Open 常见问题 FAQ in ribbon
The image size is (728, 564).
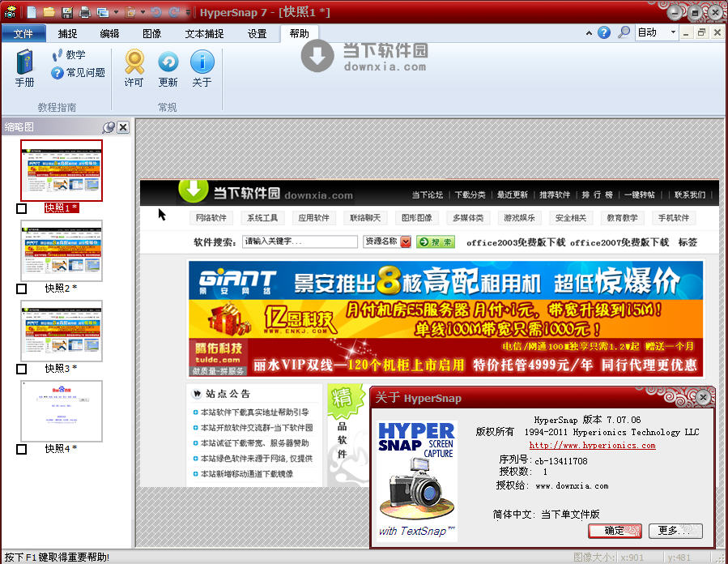[x=79, y=73]
